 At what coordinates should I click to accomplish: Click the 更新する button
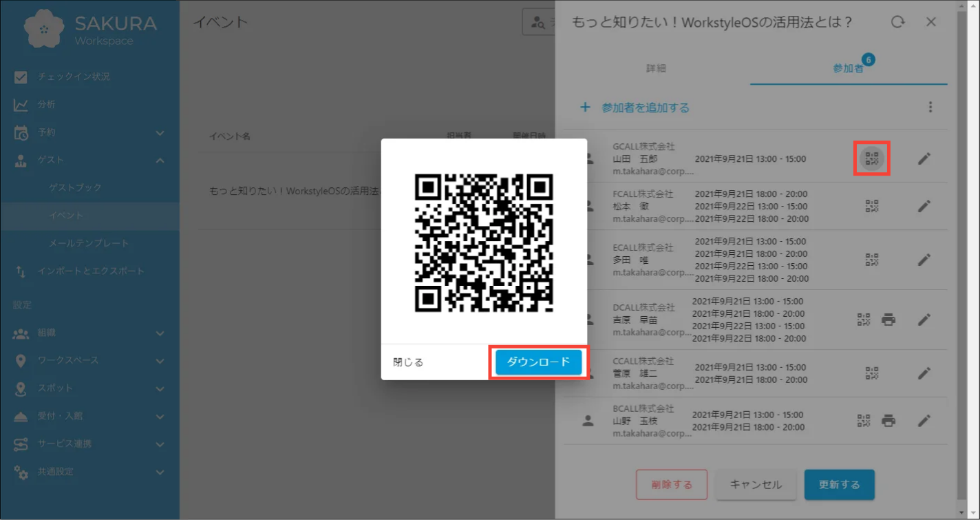click(840, 485)
